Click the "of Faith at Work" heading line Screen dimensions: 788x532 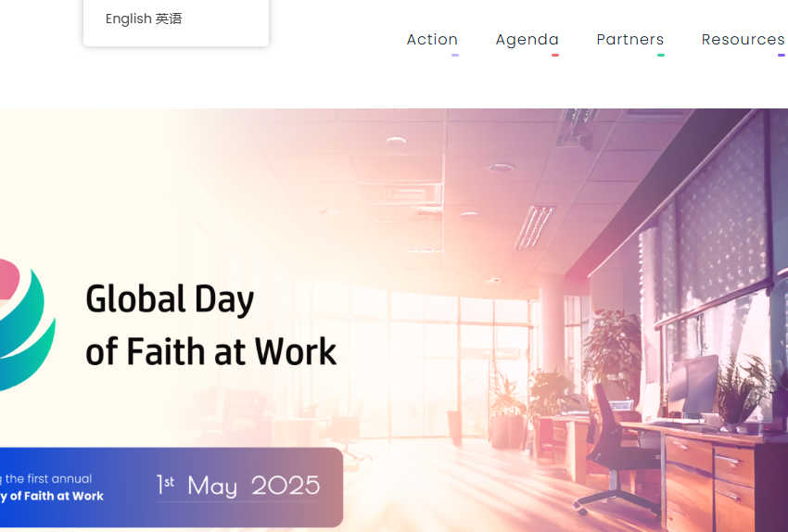[x=210, y=352]
